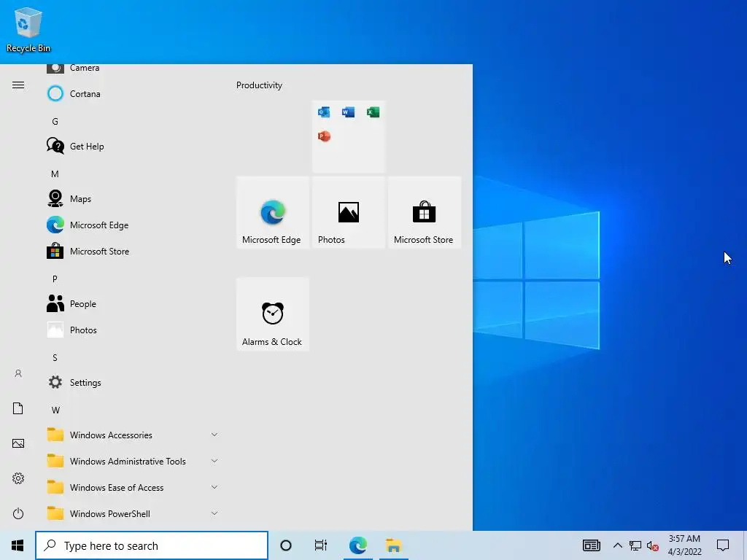Screen dimensions: 747x560
Task: Launch Microsoft Edge from the app list
Action: tap(133, 225)
